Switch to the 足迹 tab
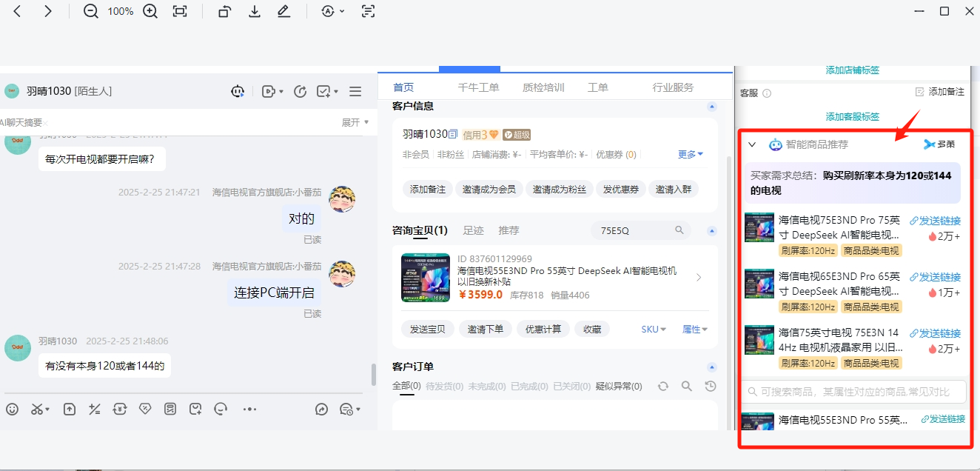The width and height of the screenshot is (980, 471). (x=474, y=230)
